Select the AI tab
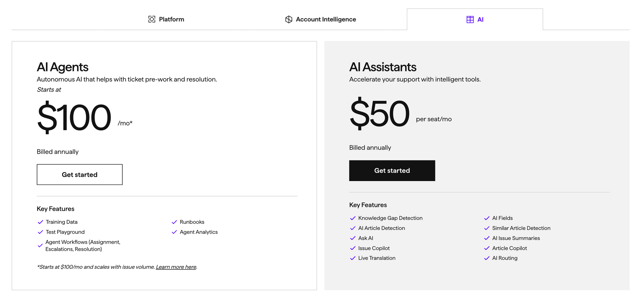 tap(480, 19)
